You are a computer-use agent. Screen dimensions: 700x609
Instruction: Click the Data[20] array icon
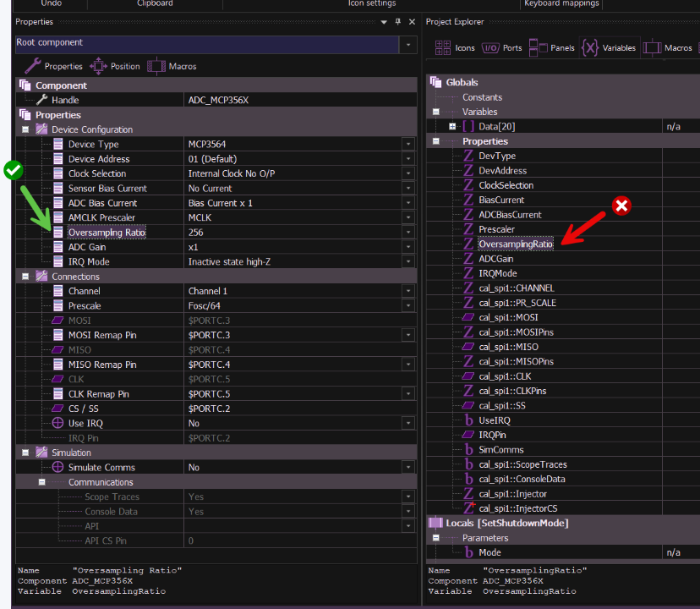click(468, 126)
